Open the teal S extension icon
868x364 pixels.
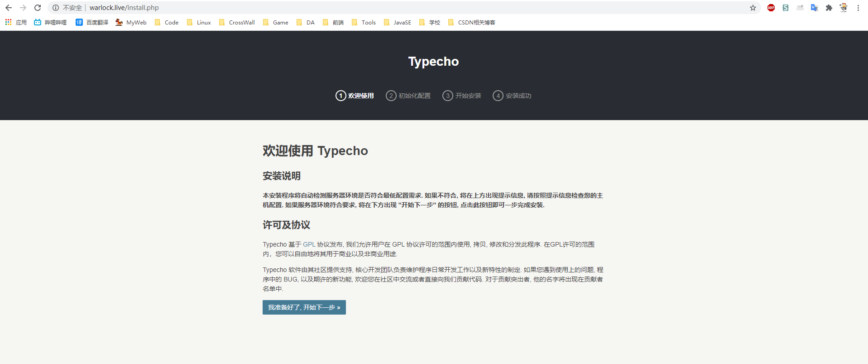(786, 8)
